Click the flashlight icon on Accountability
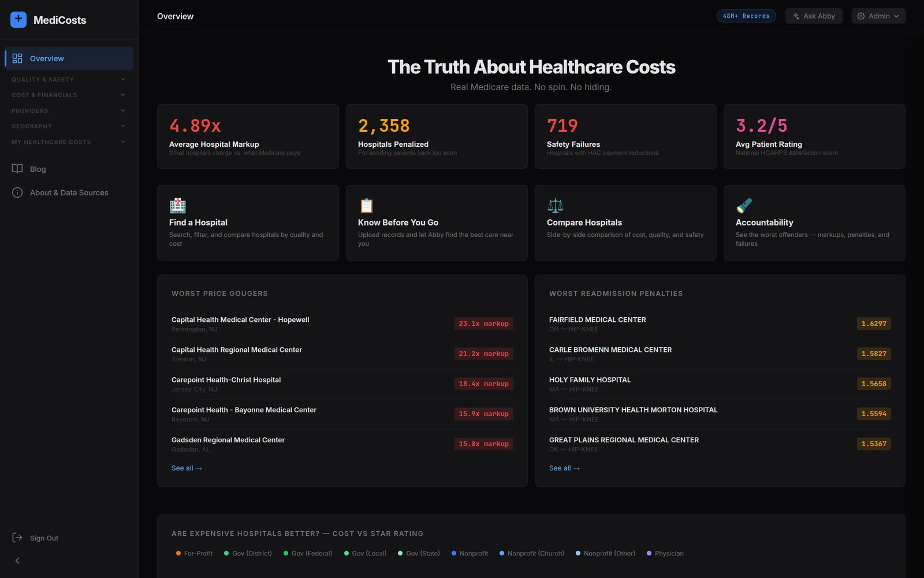 tap(744, 205)
